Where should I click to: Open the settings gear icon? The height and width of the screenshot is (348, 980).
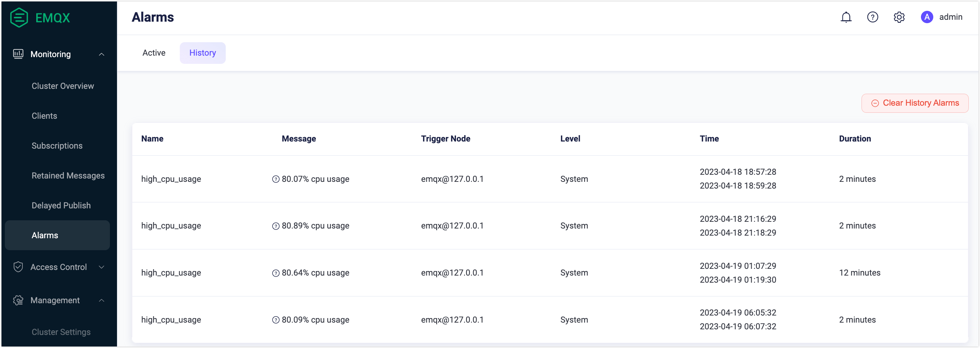[x=899, y=17]
